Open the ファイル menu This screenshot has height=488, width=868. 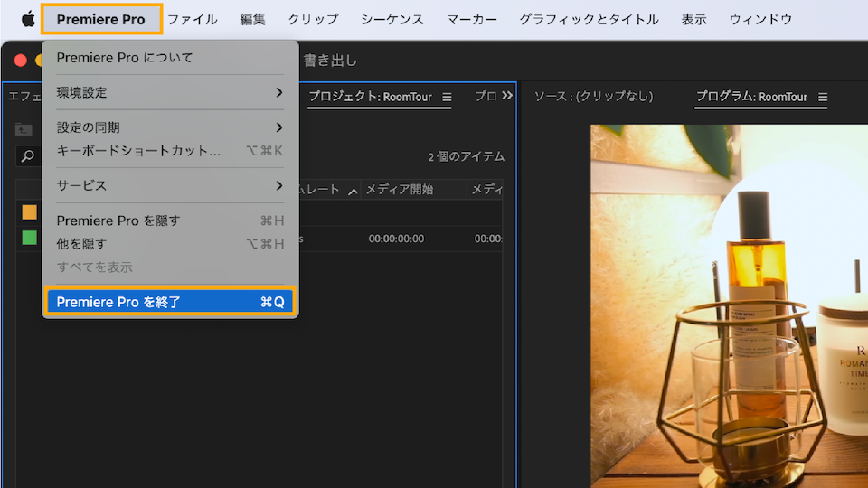pyautogui.click(x=193, y=19)
